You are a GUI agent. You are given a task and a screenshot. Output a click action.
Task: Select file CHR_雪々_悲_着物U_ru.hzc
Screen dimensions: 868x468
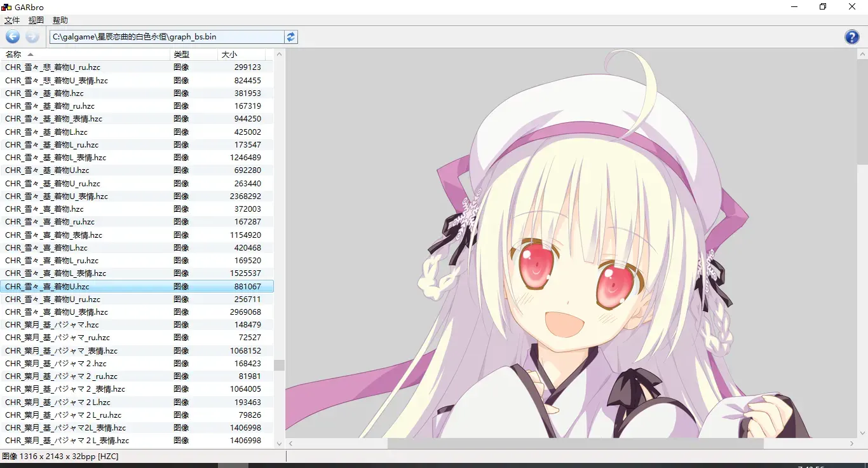pos(137,67)
